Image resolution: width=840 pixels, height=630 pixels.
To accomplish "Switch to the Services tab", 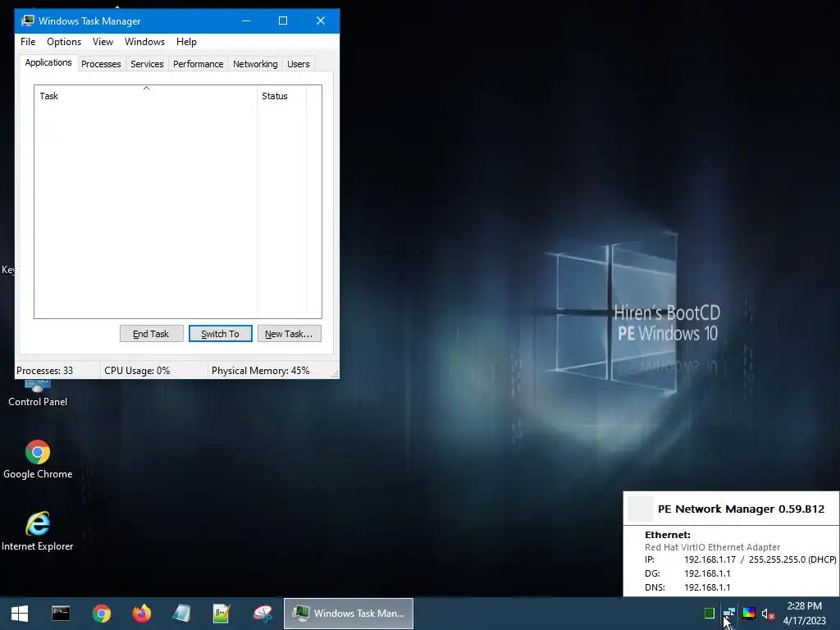I will coord(147,64).
